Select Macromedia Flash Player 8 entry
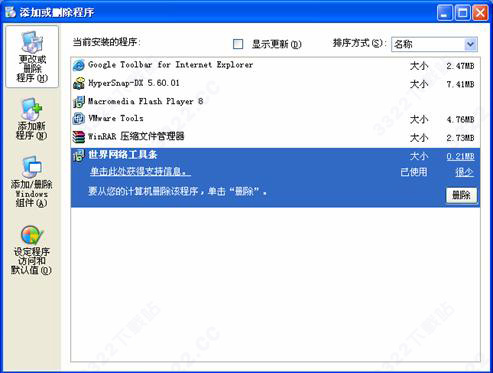Viewport: 493px width, 373px height. 275,101
